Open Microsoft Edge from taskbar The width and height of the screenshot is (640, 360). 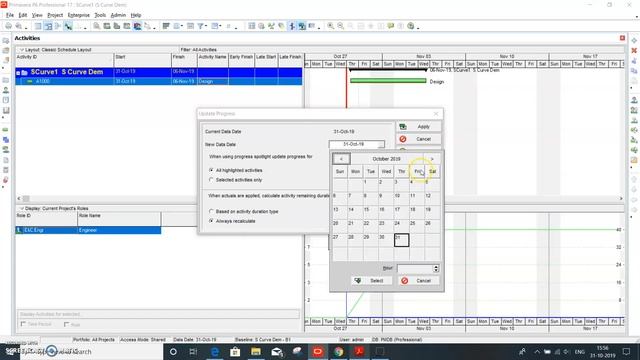pos(215,351)
